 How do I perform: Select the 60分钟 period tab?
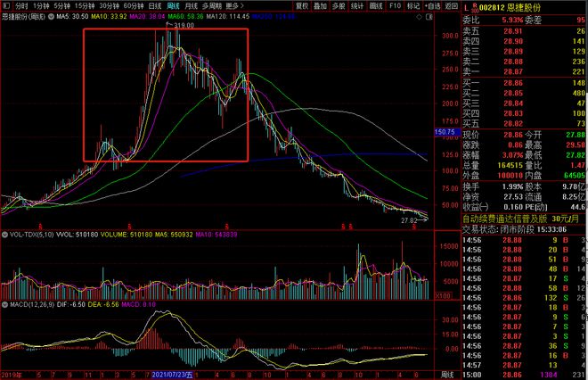[134, 6]
